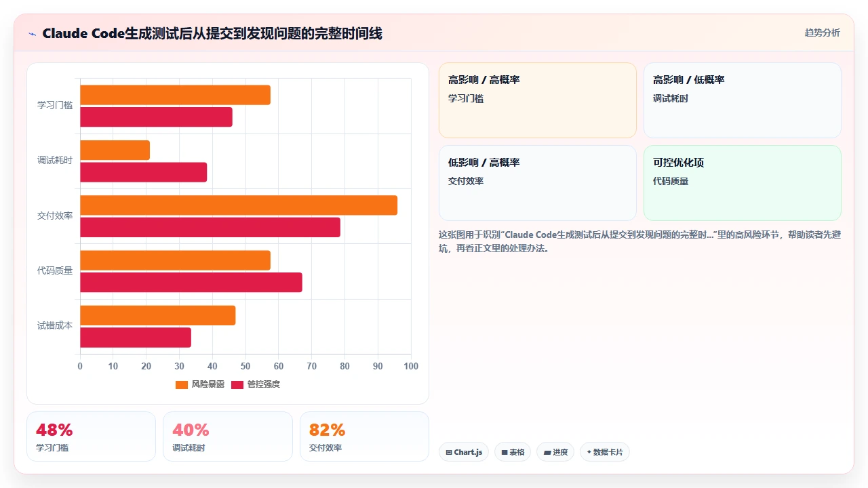Click the orange 风险暴露 legend swatch
This screenshot has height=488, width=868.
click(x=182, y=385)
